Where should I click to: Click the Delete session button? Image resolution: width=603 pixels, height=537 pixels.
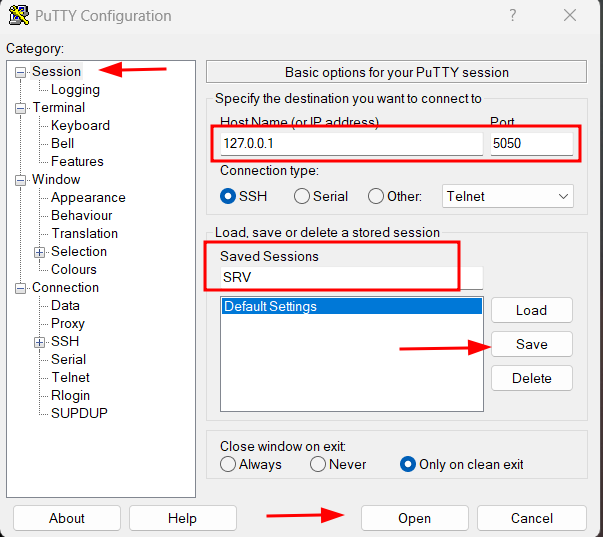(x=531, y=378)
